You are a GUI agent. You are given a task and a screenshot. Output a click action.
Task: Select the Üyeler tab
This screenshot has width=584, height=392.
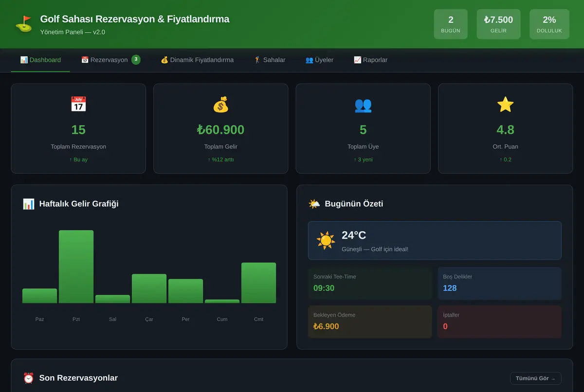(x=319, y=60)
